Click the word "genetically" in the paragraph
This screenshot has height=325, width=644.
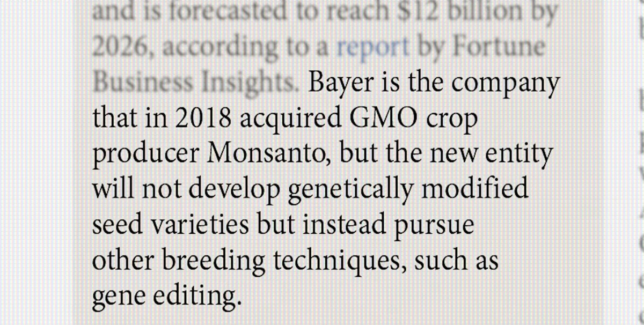[x=350, y=191]
